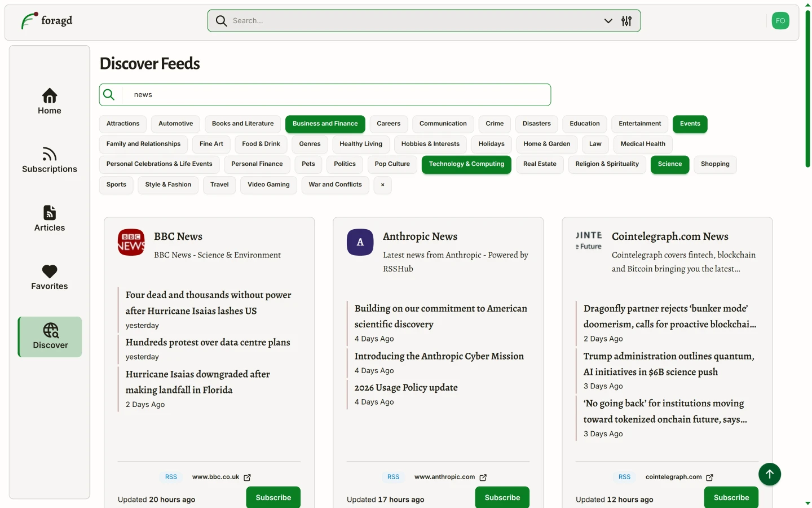Open the Hundreds protest over data centre article

click(x=208, y=343)
